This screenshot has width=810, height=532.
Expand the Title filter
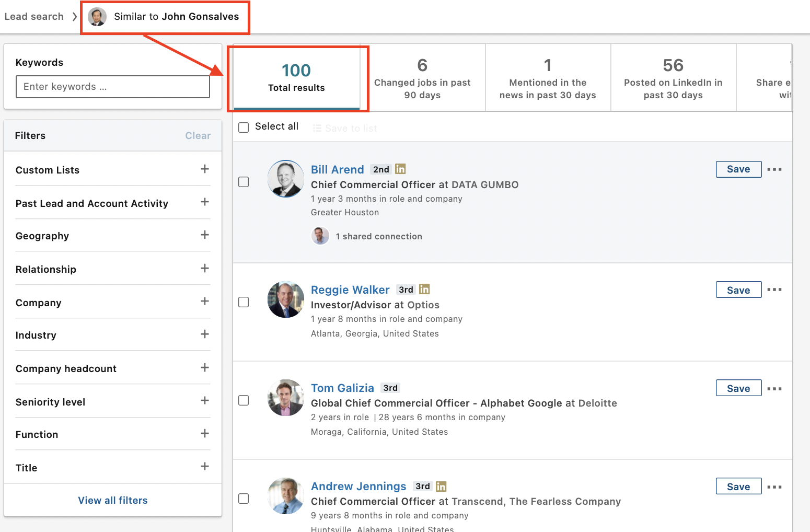[205, 466]
